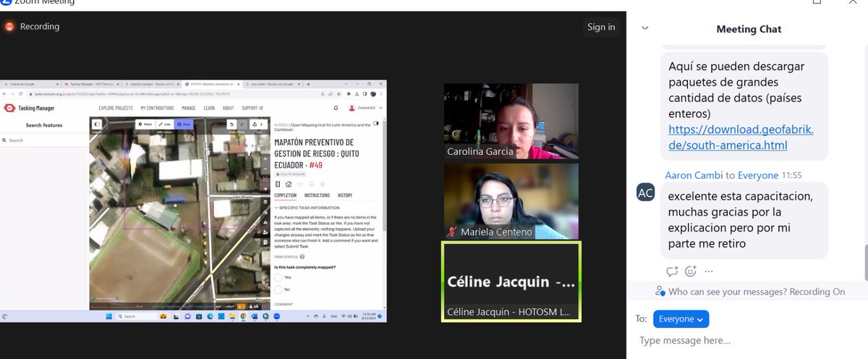Click the buildings house mapping type icon
868x359 pixels.
pos(288,184)
